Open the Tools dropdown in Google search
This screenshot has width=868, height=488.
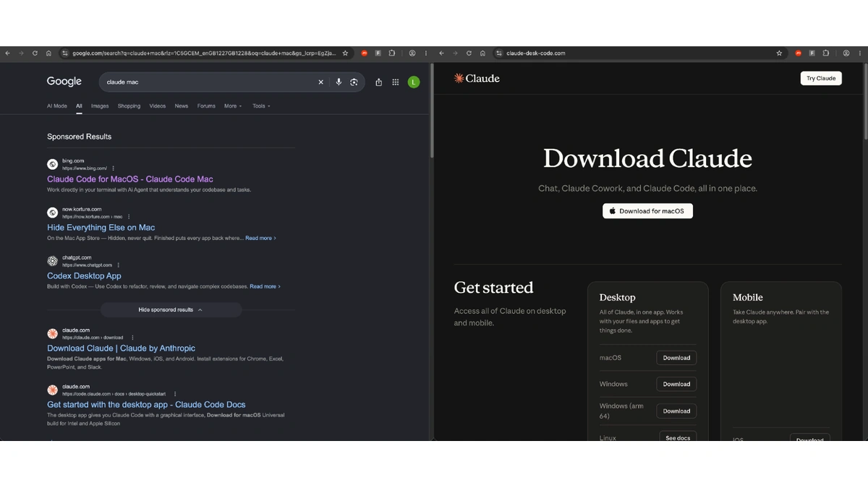(261, 106)
